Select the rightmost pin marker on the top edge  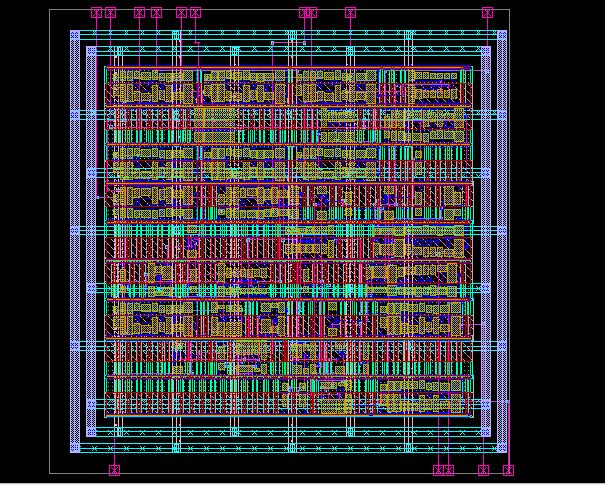[x=487, y=13]
